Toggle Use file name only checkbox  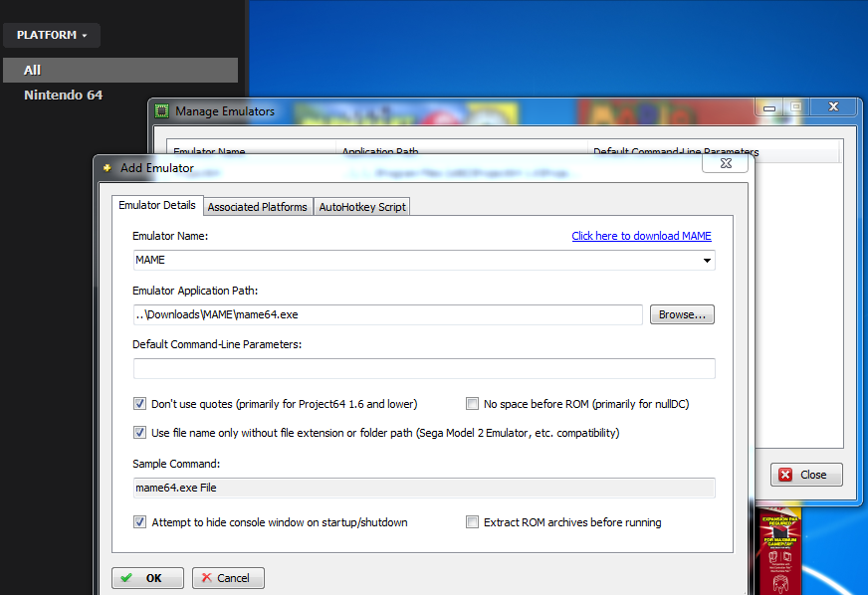click(139, 432)
